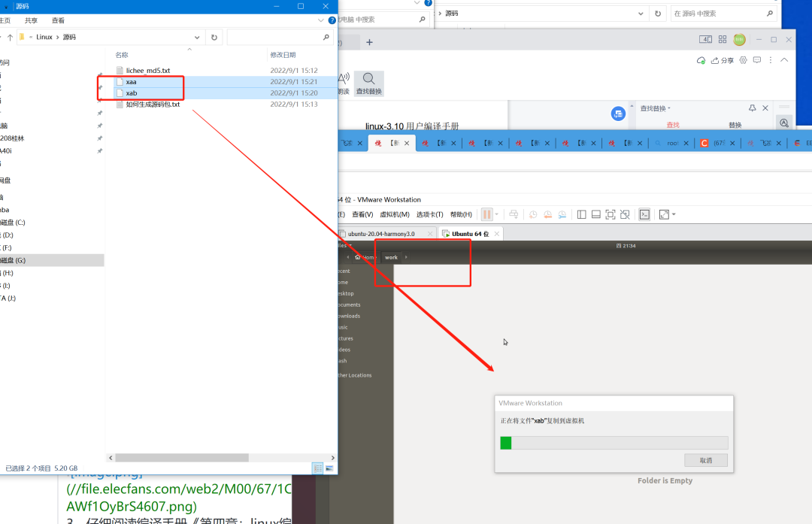Switch to the 查找 tab in find panel
Image resolution: width=812 pixels, height=524 pixels.
673,125
